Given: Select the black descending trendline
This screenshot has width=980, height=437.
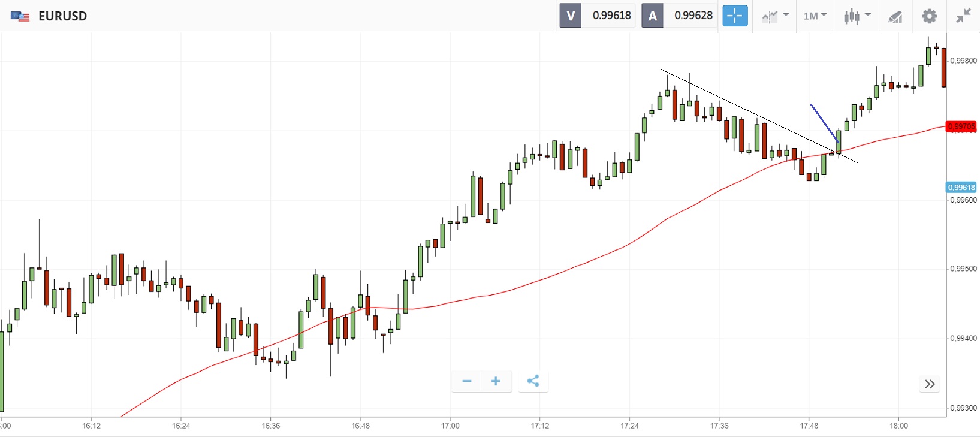Looking at the screenshot, I should pos(749,111).
